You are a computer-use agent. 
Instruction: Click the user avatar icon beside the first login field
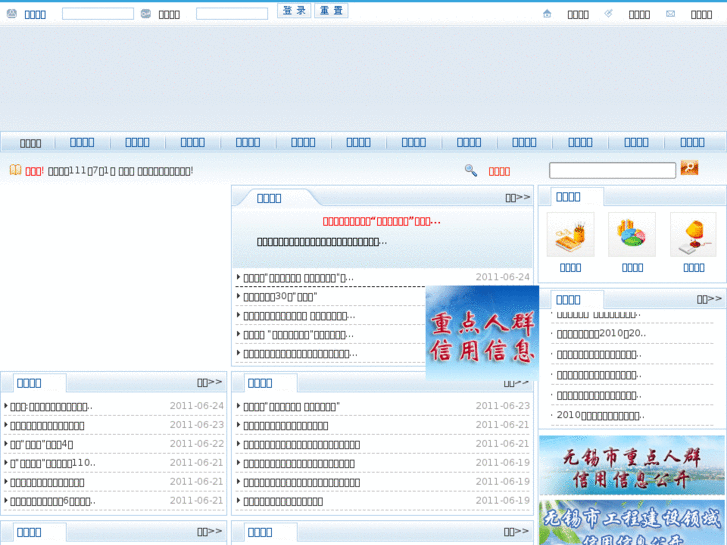[x=12, y=14]
